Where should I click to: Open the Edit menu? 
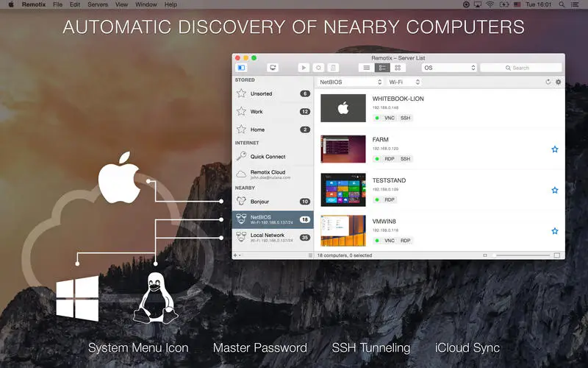tap(75, 4)
